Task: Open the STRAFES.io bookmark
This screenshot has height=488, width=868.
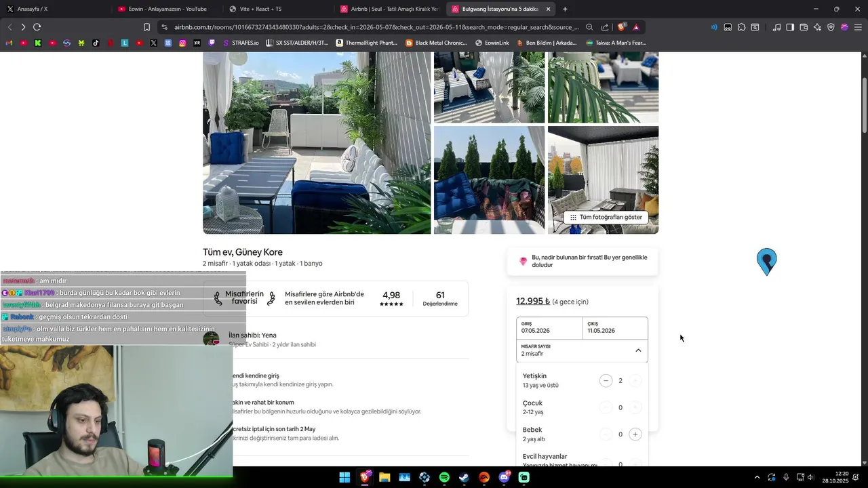Action: [241, 43]
